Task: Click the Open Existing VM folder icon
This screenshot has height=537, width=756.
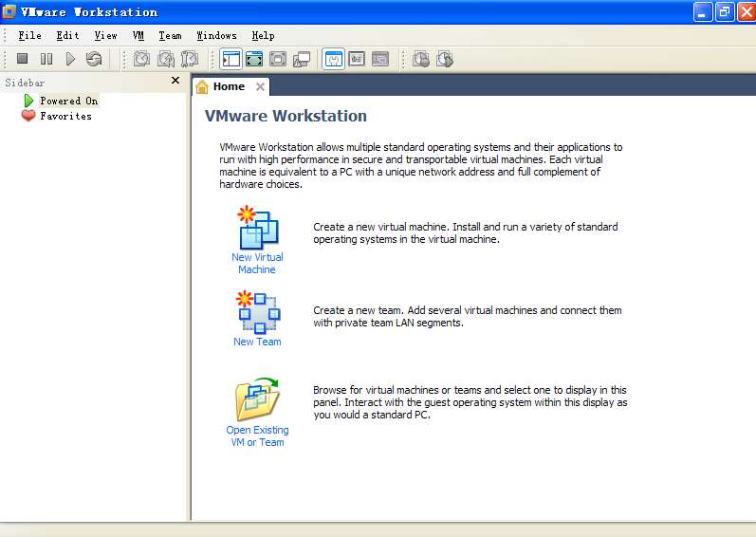Action: click(257, 399)
